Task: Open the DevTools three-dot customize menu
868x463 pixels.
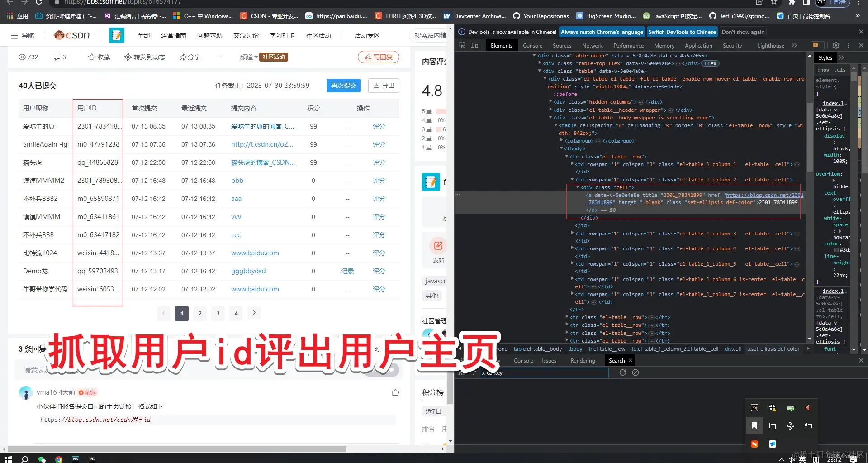Action: (849, 45)
